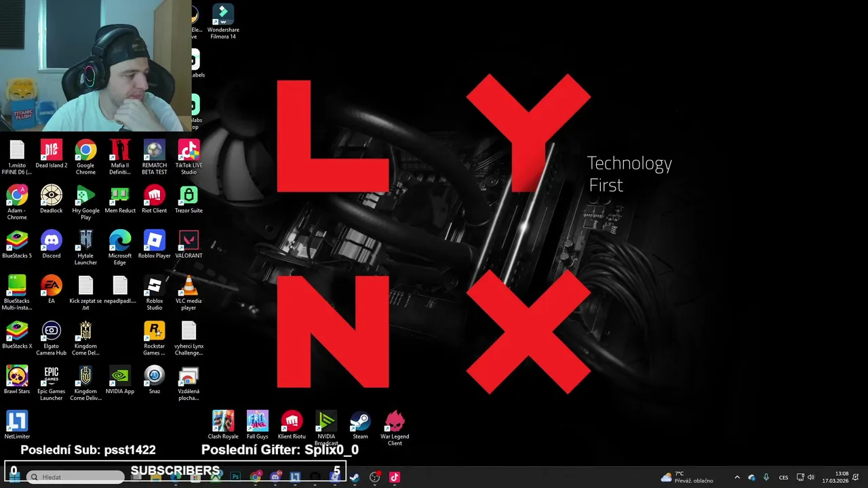
Task: Open the Steam desktop shortcut
Action: [360, 425]
